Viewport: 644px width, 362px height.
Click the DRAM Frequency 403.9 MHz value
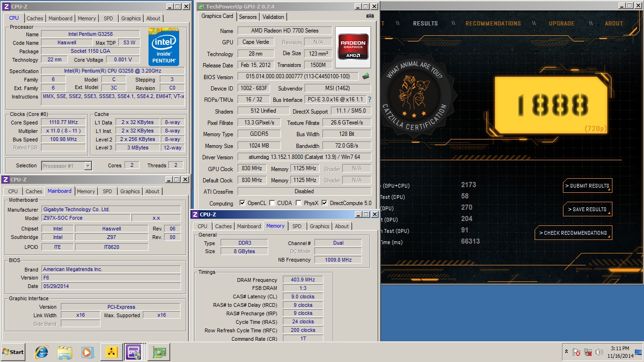303,280
